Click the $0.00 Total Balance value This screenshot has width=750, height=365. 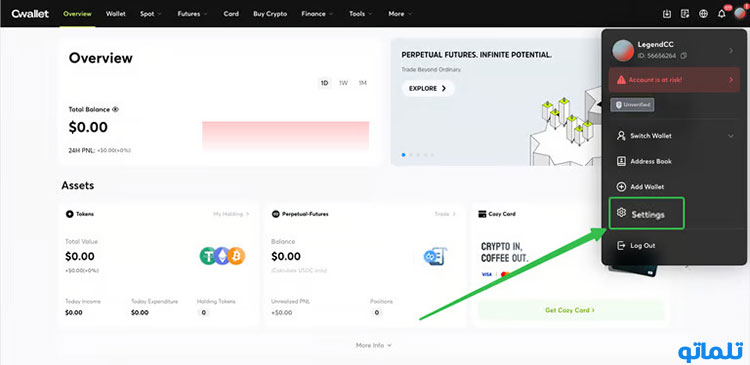tap(88, 127)
